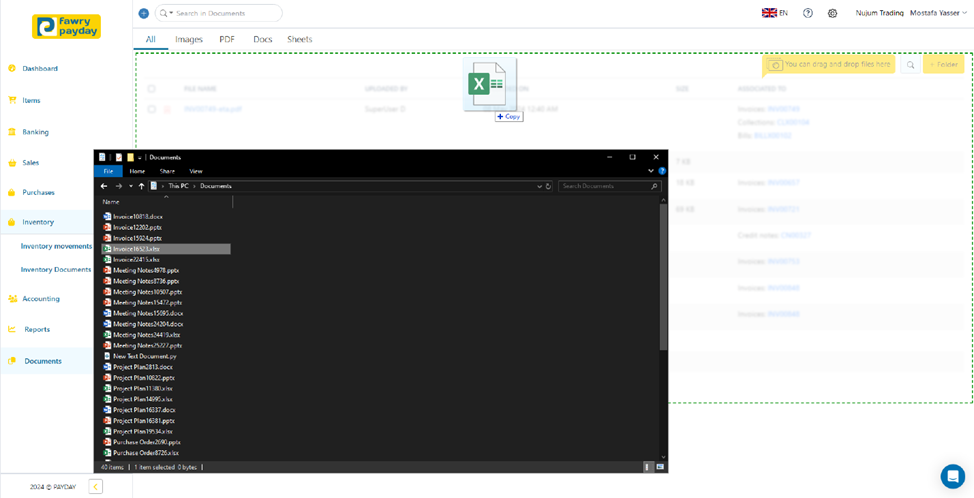Switch to the PDF tab
Screen dimensions: 974x498
[227, 39]
